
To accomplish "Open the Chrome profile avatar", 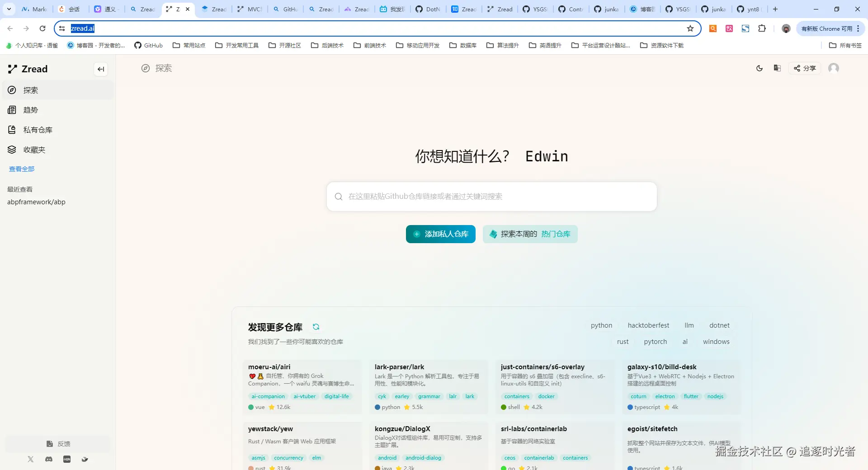I will (x=786, y=28).
